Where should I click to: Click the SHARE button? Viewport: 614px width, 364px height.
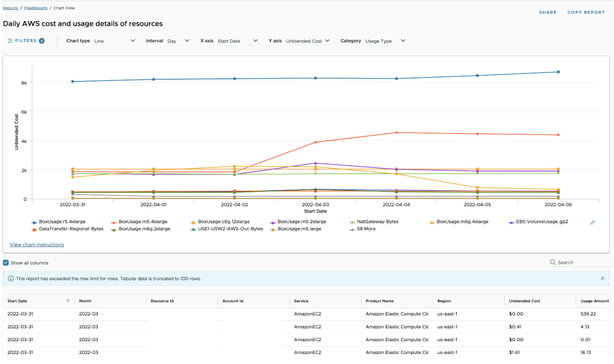[547, 12]
